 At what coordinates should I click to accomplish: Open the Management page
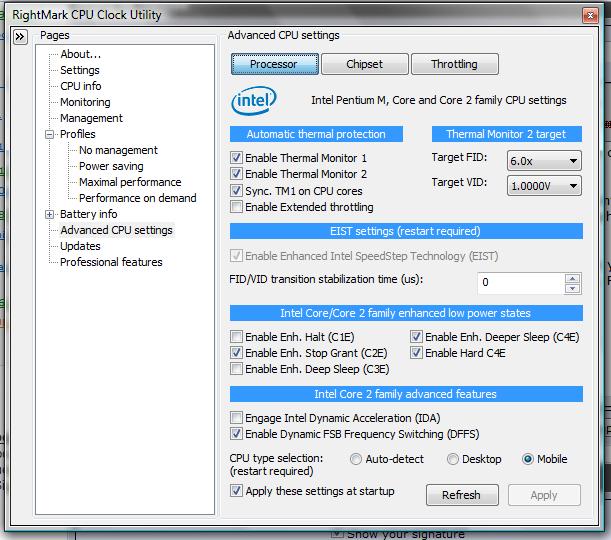click(91, 118)
